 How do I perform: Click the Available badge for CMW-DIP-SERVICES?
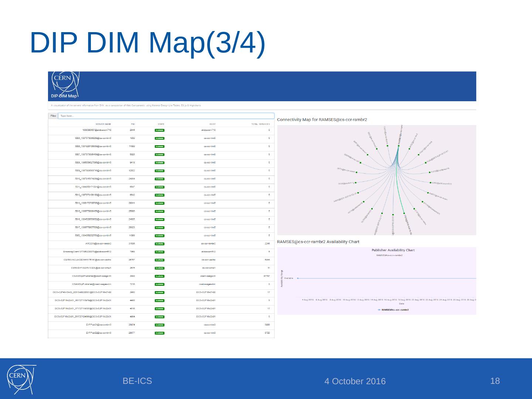[x=159, y=268]
